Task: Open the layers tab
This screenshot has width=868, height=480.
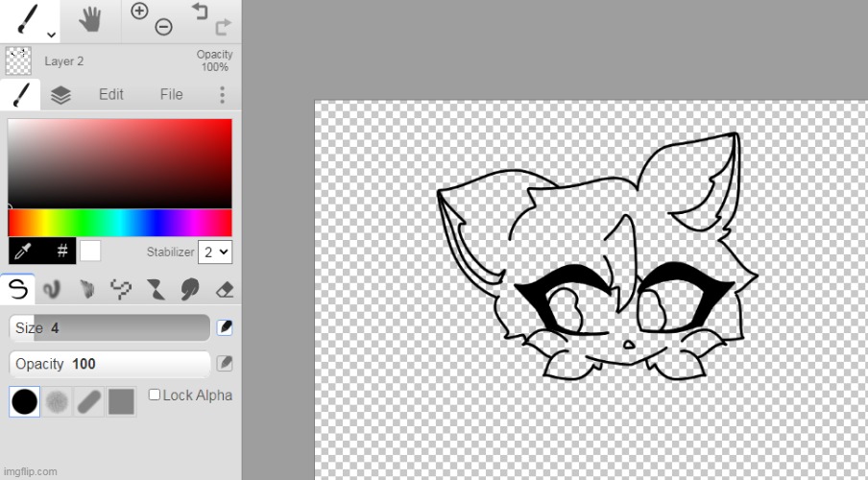Action: pyautogui.click(x=60, y=95)
